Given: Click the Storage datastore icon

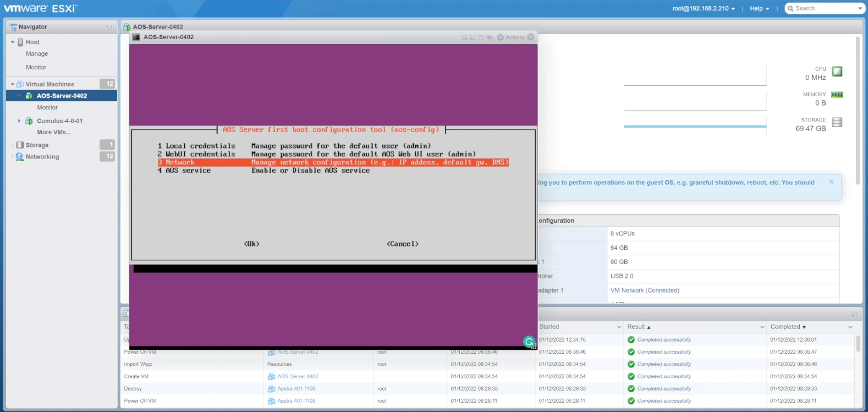Looking at the screenshot, I should tap(20, 145).
